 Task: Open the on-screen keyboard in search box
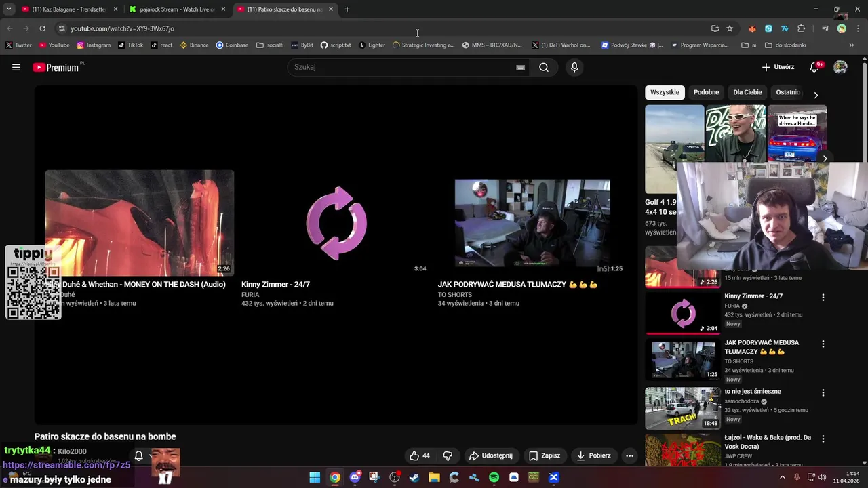coord(520,67)
